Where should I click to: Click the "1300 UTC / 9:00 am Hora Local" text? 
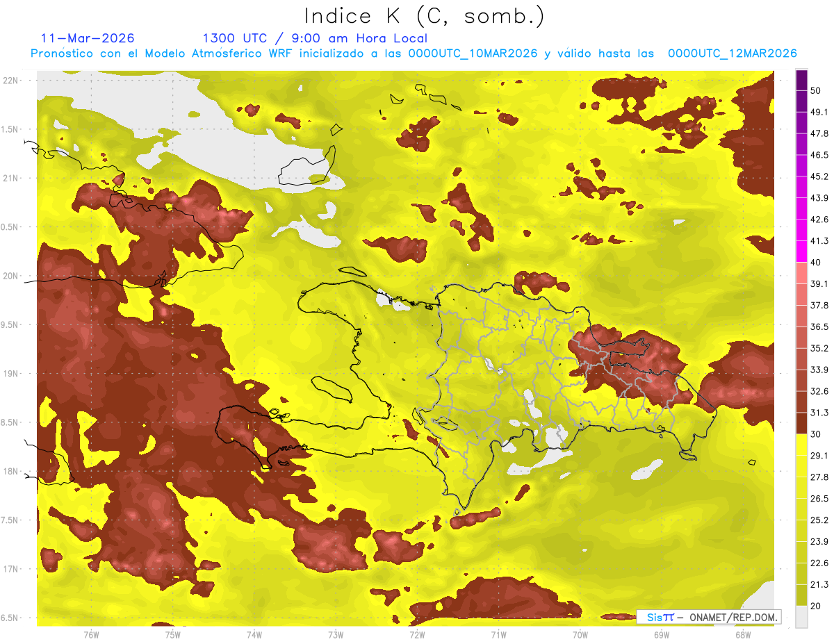click(315, 38)
